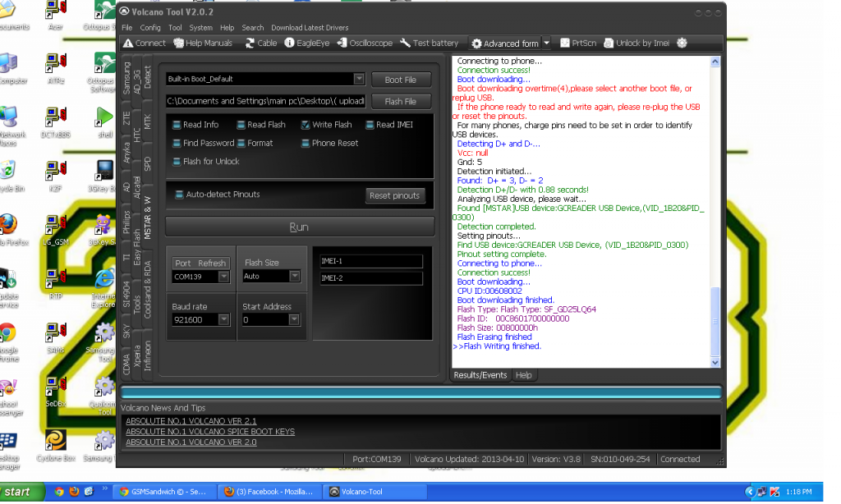This screenshot has height=504, width=841.
Task: Switch to the Help tab in log panel
Action: tap(523, 375)
